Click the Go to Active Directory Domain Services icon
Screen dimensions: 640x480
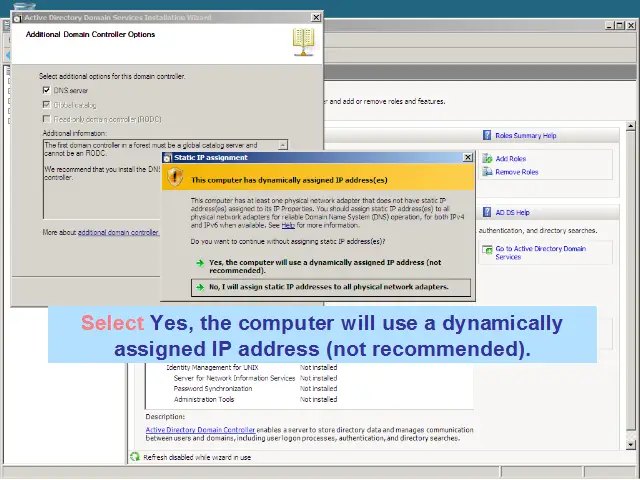pos(487,250)
